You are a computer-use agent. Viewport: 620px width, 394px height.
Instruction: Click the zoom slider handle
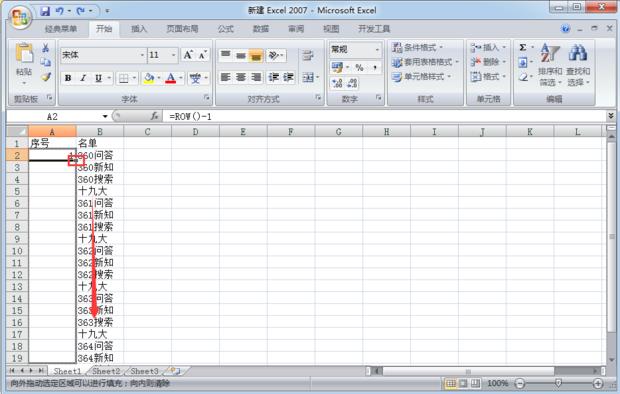pos(558,383)
